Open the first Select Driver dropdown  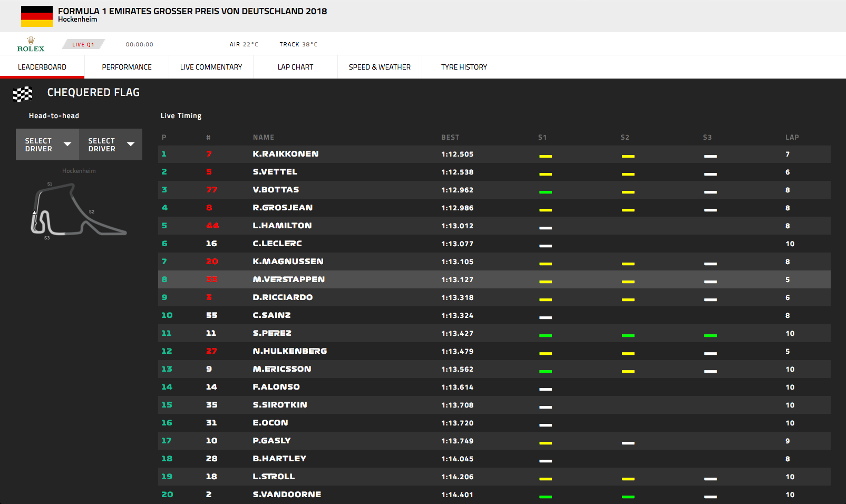(47, 144)
